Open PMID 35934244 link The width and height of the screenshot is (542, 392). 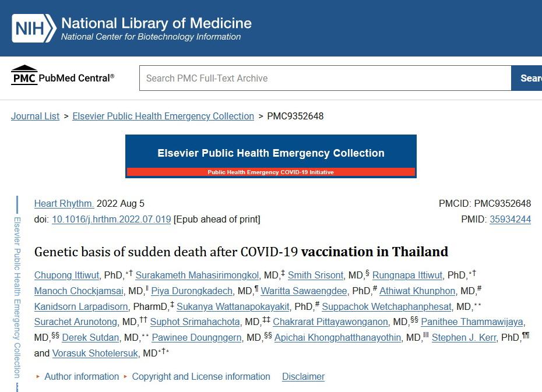510,220
